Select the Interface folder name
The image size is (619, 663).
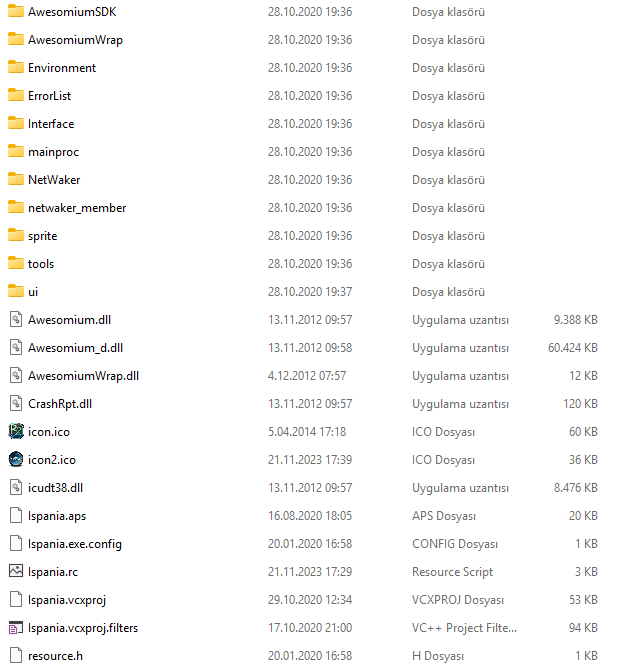pyautogui.click(x=51, y=124)
